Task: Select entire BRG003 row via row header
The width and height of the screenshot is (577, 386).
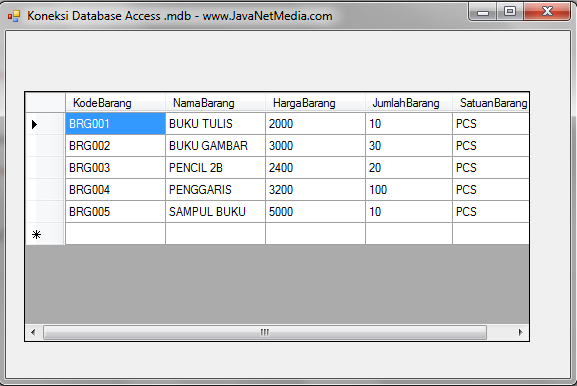Action: (x=45, y=168)
